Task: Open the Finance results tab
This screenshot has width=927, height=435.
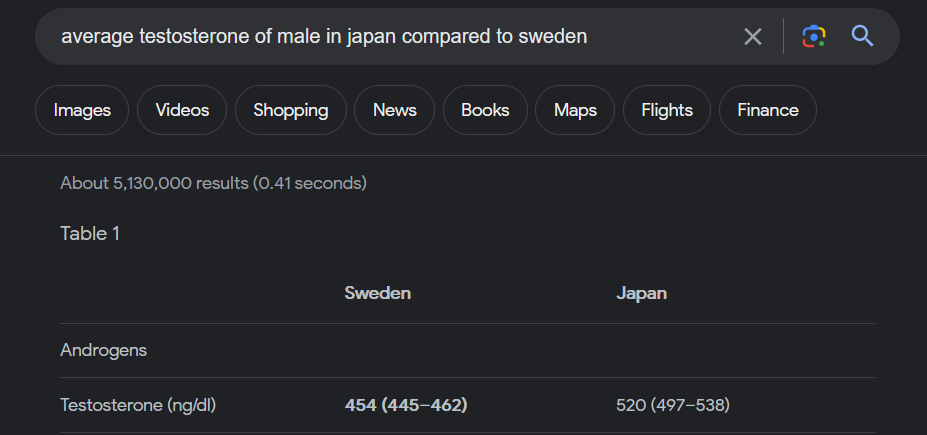Action: click(x=768, y=110)
